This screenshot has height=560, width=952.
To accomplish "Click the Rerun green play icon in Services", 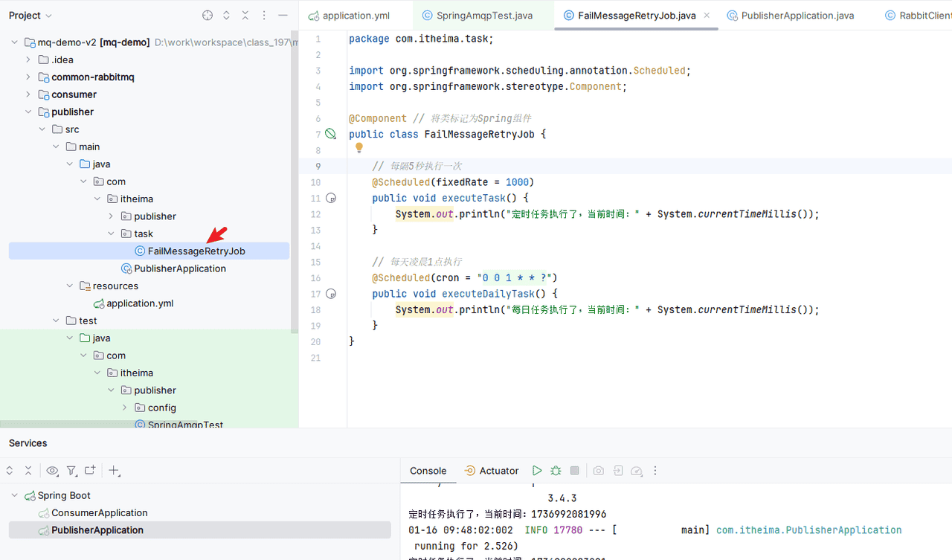I will (537, 471).
